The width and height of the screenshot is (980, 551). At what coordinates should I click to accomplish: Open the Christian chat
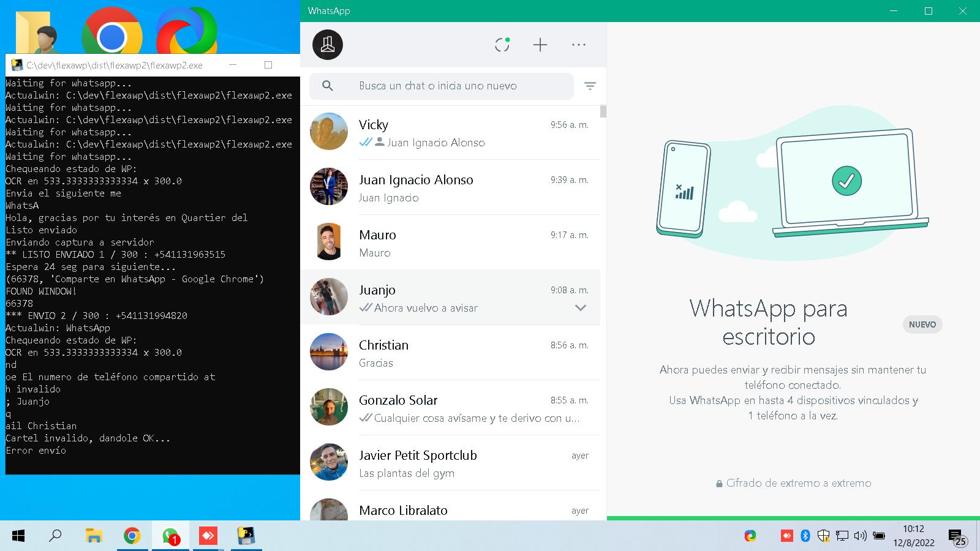[x=450, y=352]
